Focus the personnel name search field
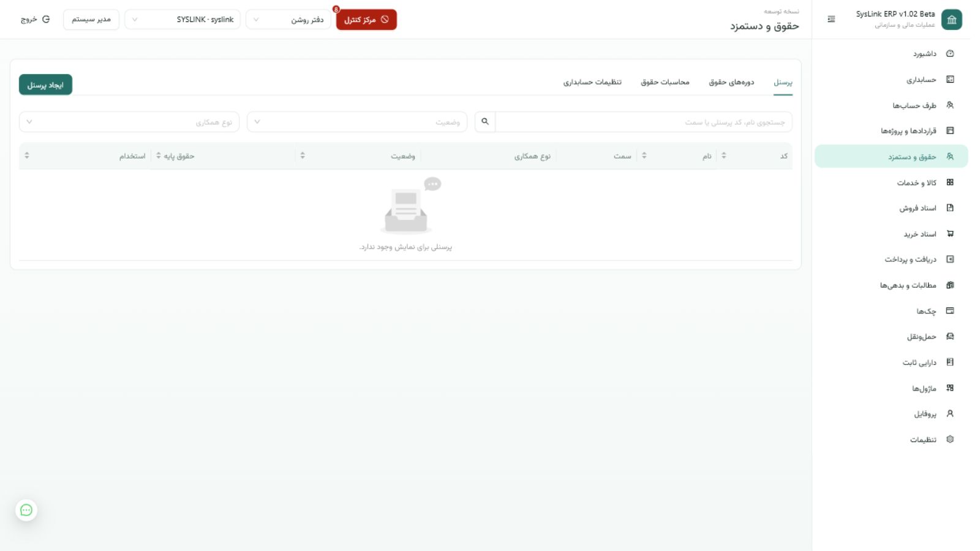Viewport: 980px width, 551px height. point(644,122)
